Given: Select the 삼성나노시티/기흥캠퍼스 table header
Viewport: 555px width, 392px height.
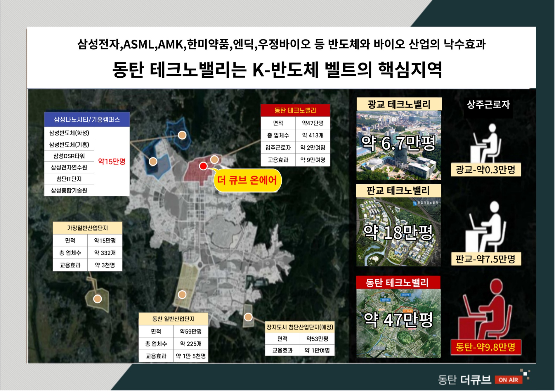Looking at the screenshot, I should (x=87, y=119).
